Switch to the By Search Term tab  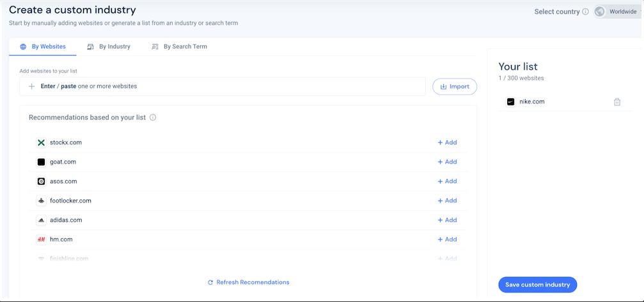point(179,47)
